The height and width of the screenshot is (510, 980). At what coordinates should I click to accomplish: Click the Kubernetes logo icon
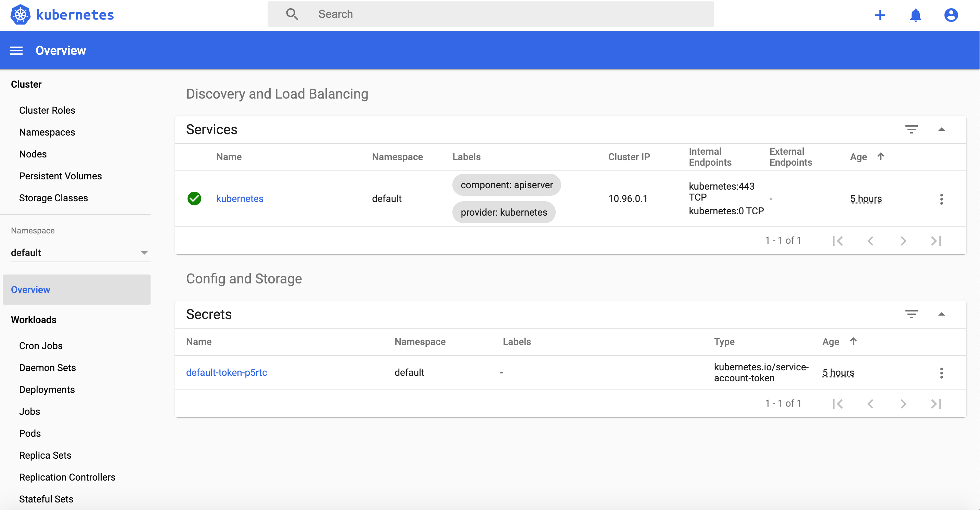[21, 15]
